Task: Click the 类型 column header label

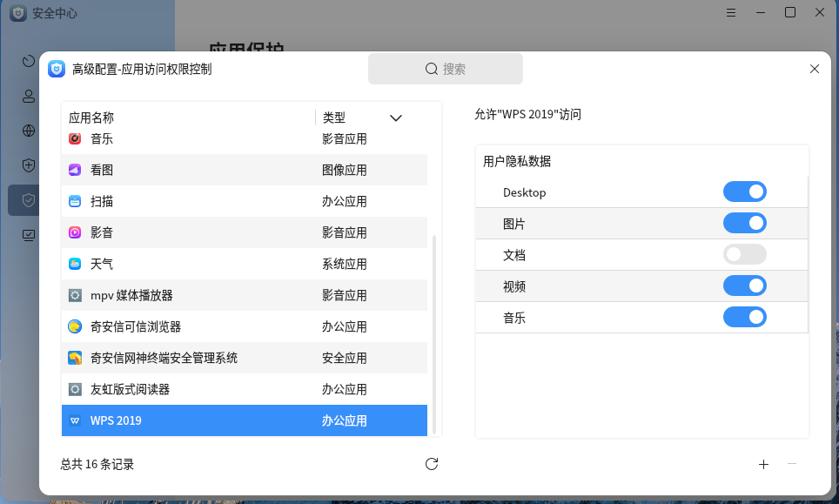Action: (334, 118)
